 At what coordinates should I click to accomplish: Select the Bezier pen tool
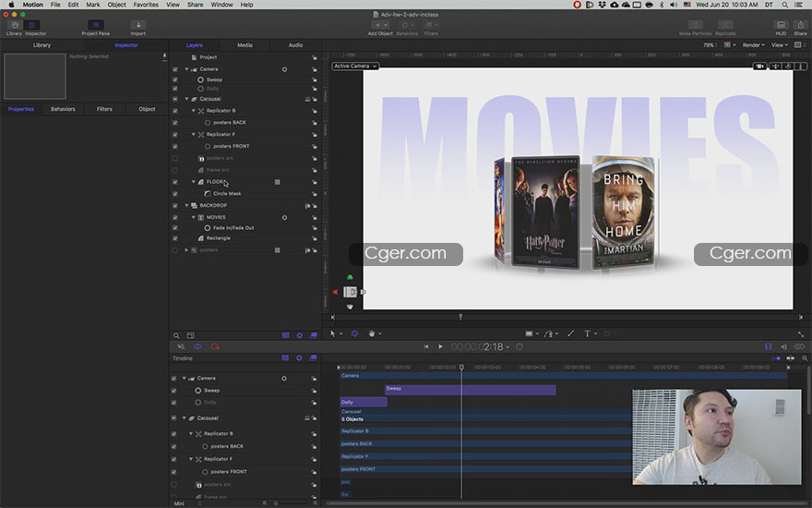[549, 333]
